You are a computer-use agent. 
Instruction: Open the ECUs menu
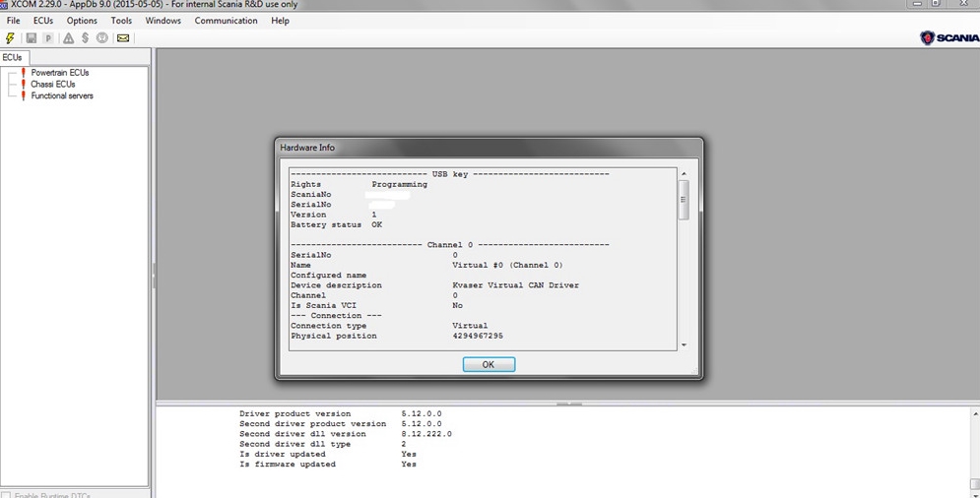[x=43, y=21]
